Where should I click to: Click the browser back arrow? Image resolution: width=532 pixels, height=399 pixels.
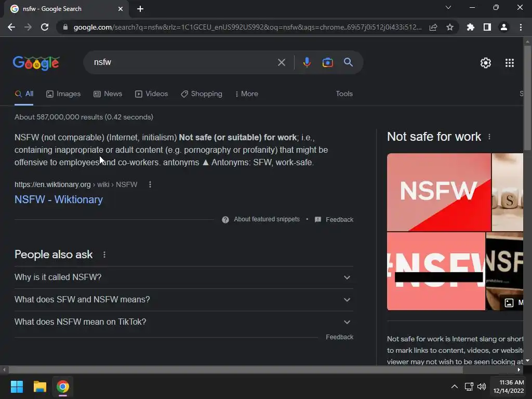click(x=11, y=27)
